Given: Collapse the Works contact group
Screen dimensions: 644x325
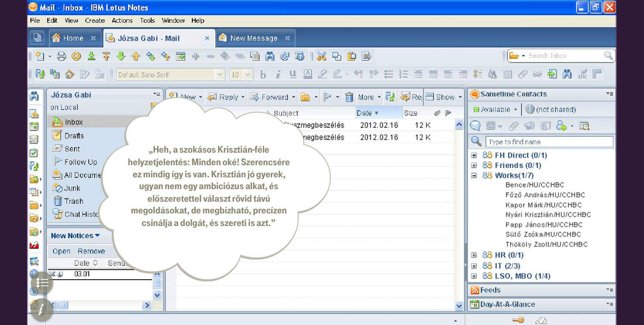Looking at the screenshot, I should coord(474,175).
